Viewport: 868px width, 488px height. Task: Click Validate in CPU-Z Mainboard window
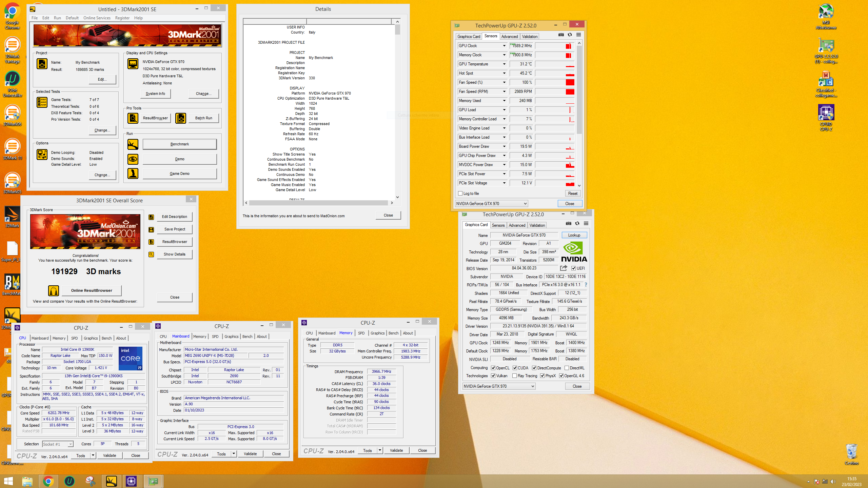(250, 454)
